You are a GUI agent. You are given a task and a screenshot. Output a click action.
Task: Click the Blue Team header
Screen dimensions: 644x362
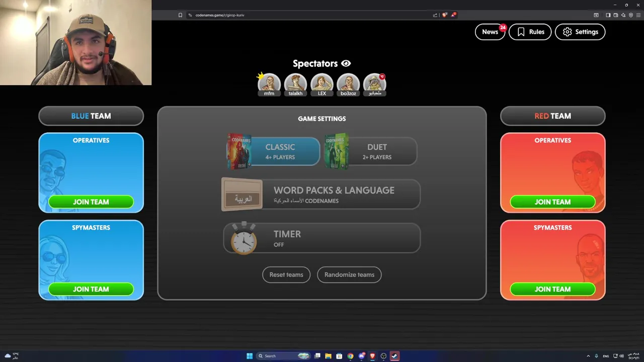click(x=91, y=116)
